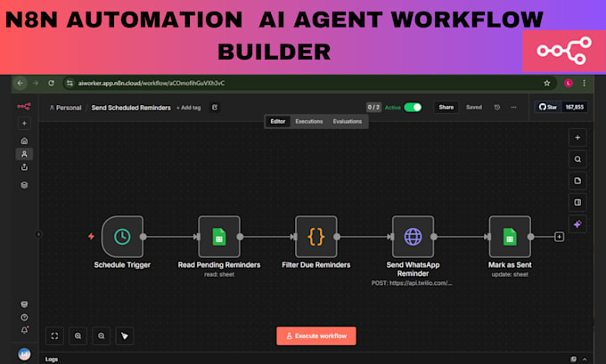This screenshot has width=606, height=364.
Task: Expand the sidebar with the collapse arrow
Action: (38, 234)
